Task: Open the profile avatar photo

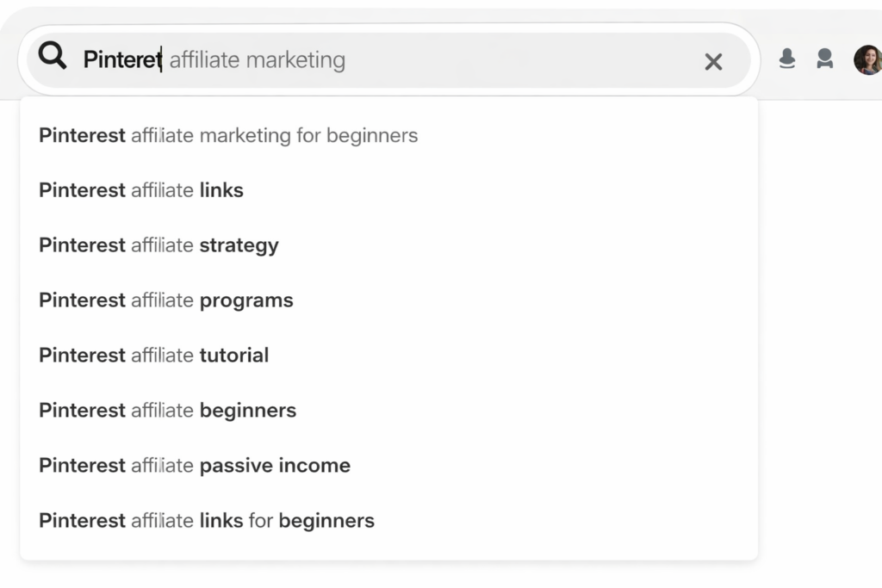Action: [x=866, y=59]
